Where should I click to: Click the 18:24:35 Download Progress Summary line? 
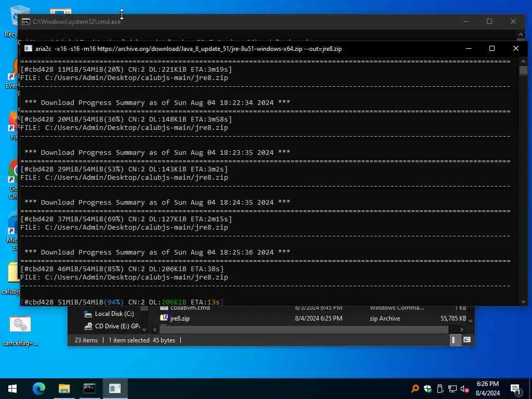point(157,202)
